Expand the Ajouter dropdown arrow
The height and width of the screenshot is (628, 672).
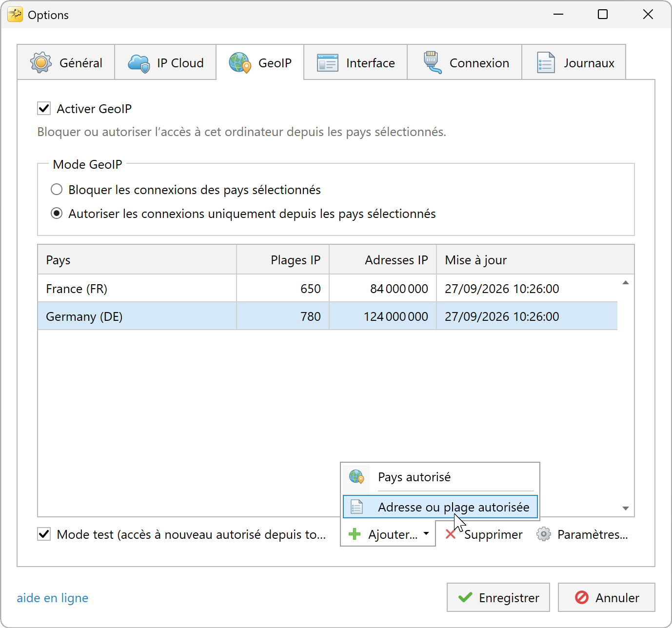click(x=426, y=534)
